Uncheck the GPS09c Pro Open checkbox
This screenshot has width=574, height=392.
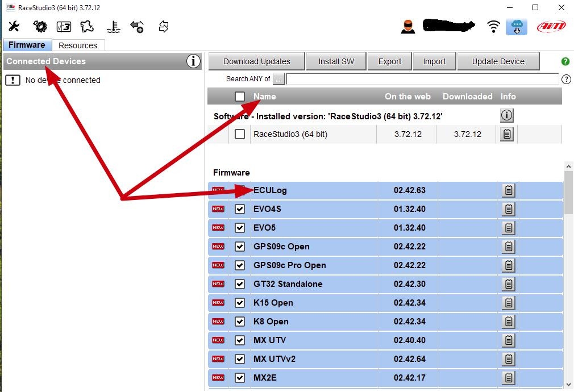tap(240, 265)
